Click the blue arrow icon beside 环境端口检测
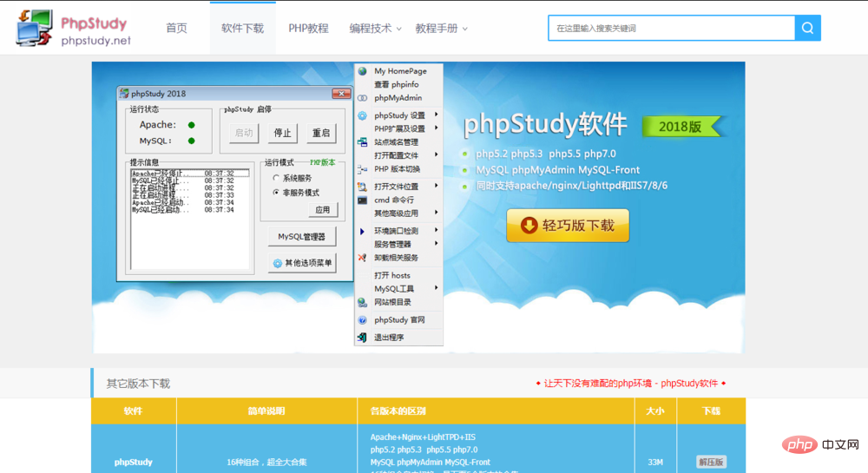This screenshot has width=868, height=473. [x=362, y=231]
